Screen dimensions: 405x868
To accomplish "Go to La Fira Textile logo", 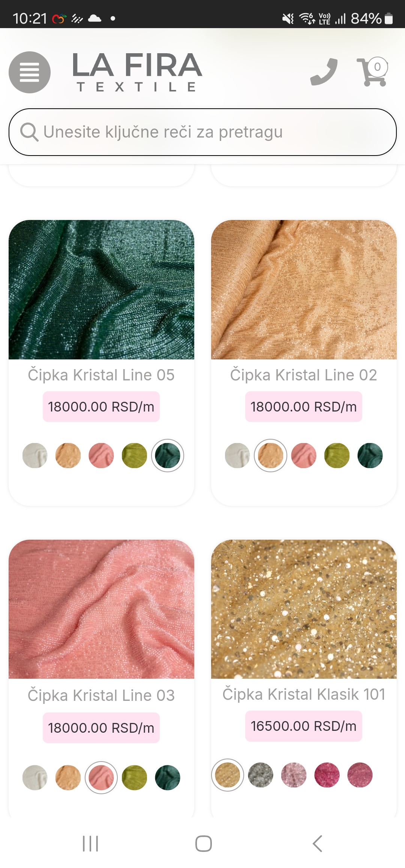I will click(137, 72).
